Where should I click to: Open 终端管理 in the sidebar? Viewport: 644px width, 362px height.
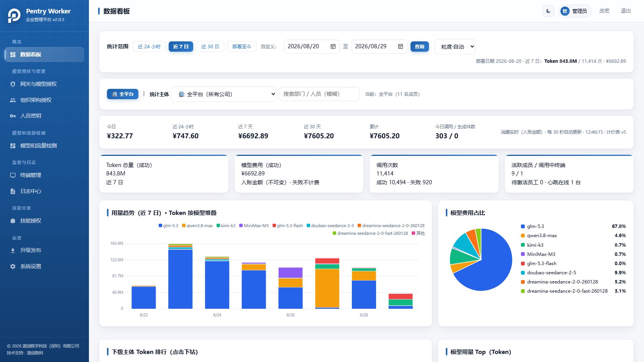coord(44,175)
